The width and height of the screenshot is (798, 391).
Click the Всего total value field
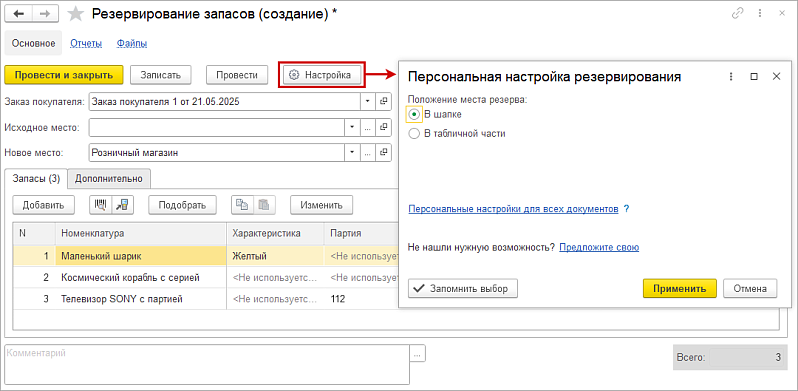coord(747,357)
